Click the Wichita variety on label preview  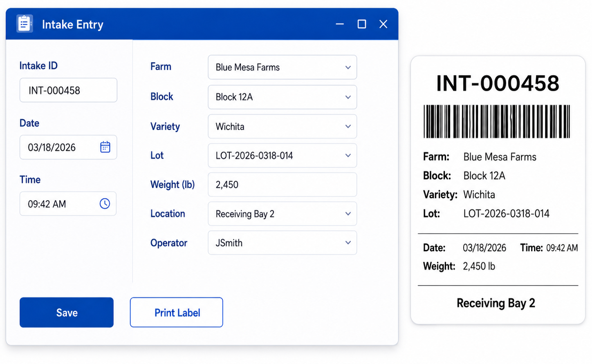coord(479,194)
